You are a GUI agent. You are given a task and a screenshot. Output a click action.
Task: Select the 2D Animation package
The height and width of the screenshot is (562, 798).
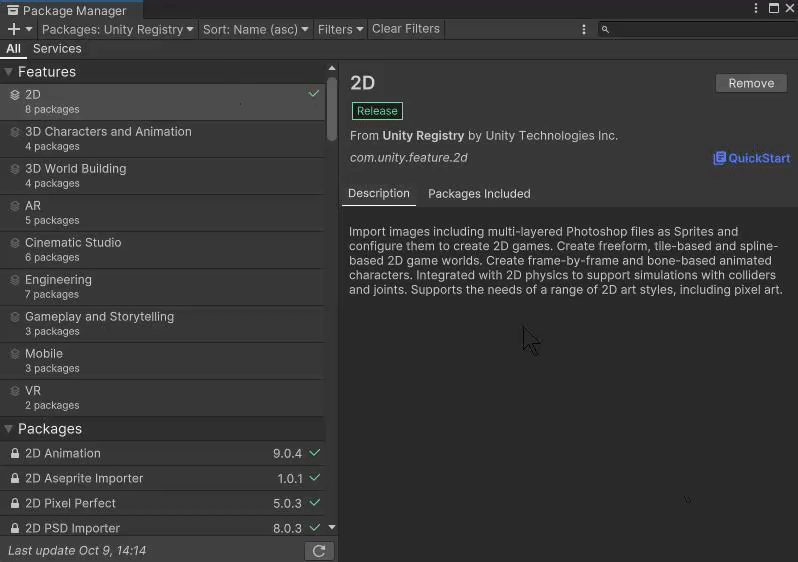(162, 453)
